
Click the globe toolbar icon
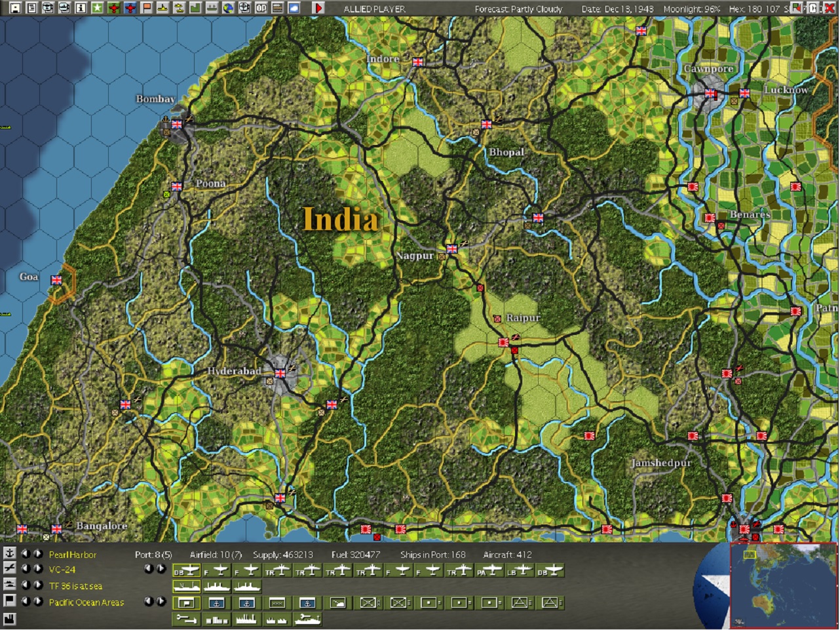(228, 8)
